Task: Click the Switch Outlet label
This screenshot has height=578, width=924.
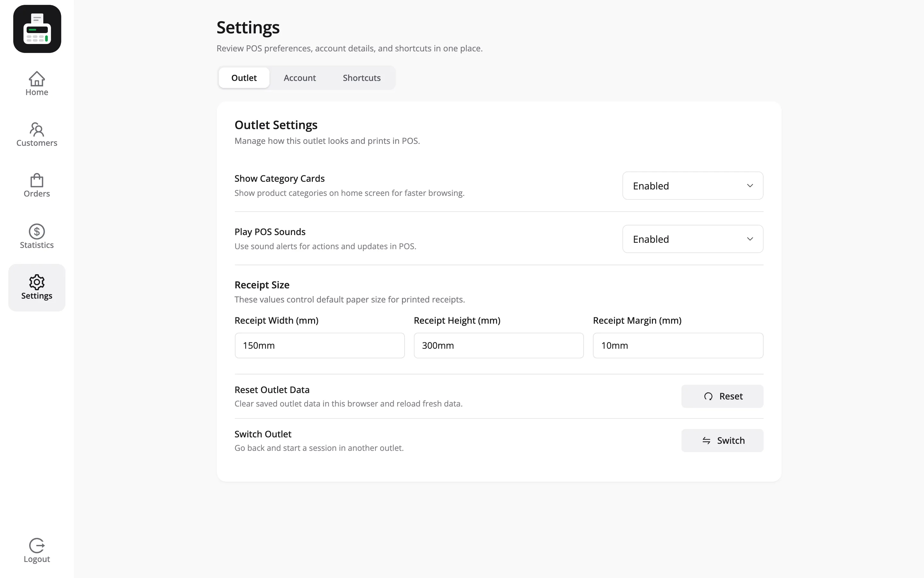Action: point(263,434)
